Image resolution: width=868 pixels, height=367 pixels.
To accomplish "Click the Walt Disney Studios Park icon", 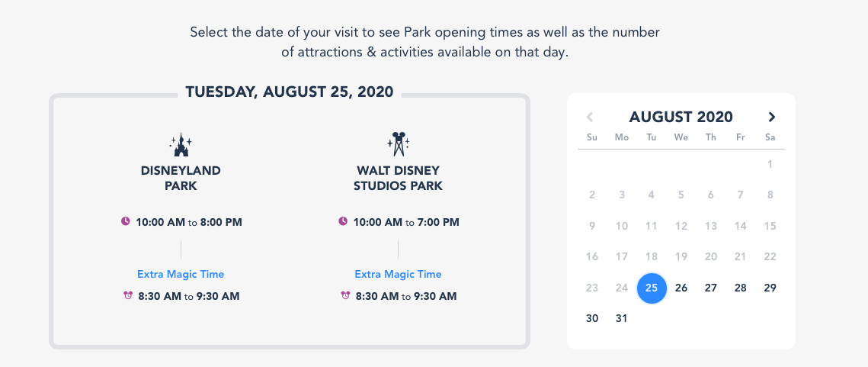I will (398, 143).
